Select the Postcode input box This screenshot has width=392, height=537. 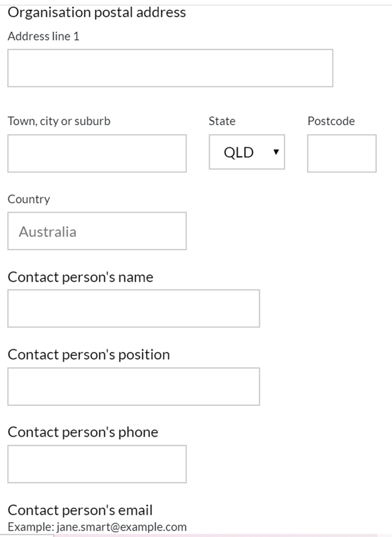(342, 153)
